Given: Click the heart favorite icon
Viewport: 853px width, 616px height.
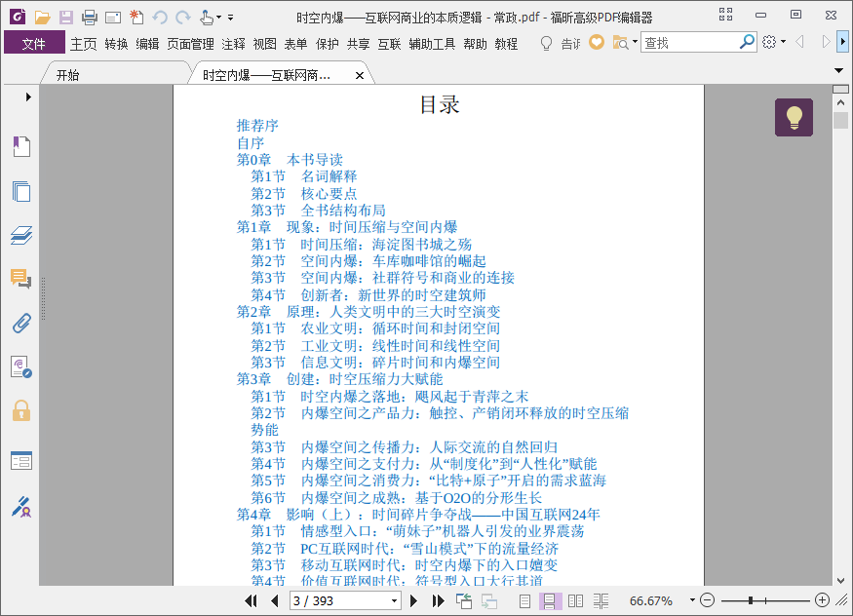Looking at the screenshot, I should pyautogui.click(x=597, y=42).
